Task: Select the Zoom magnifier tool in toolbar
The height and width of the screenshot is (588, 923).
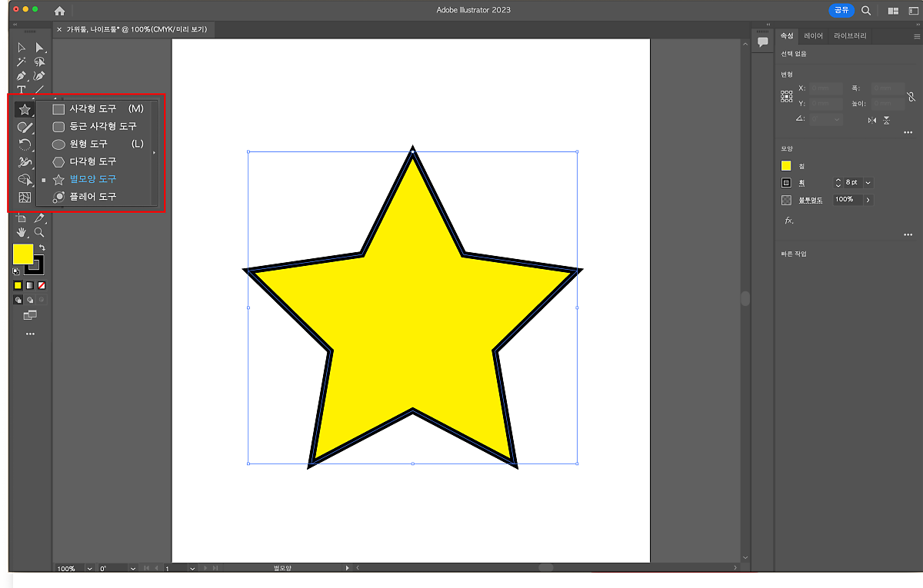Action: (39, 232)
